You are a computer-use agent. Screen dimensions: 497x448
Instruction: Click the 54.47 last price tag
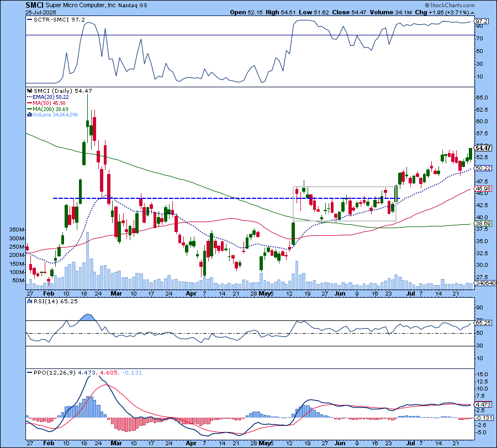(483, 148)
